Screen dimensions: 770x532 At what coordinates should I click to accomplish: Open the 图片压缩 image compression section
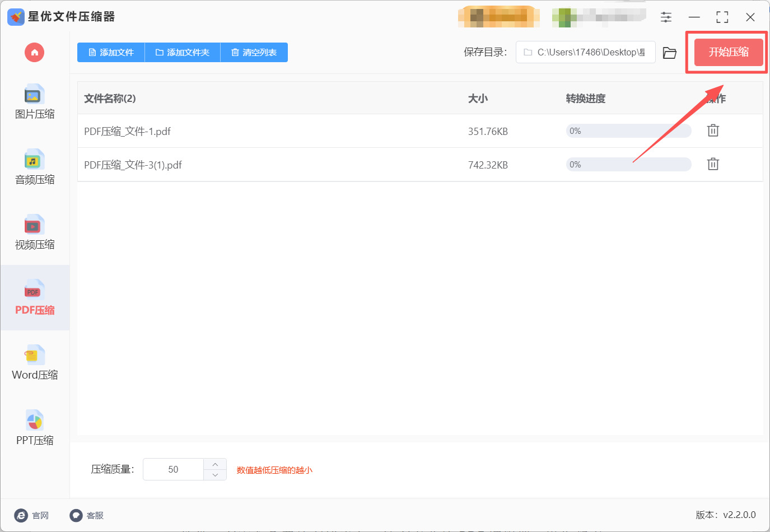[x=35, y=102]
